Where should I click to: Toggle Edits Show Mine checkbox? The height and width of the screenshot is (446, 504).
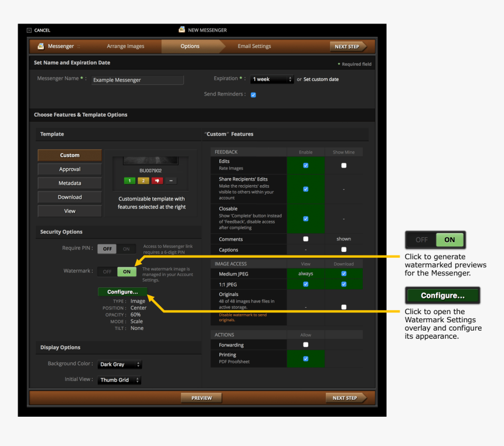click(x=343, y=166)
